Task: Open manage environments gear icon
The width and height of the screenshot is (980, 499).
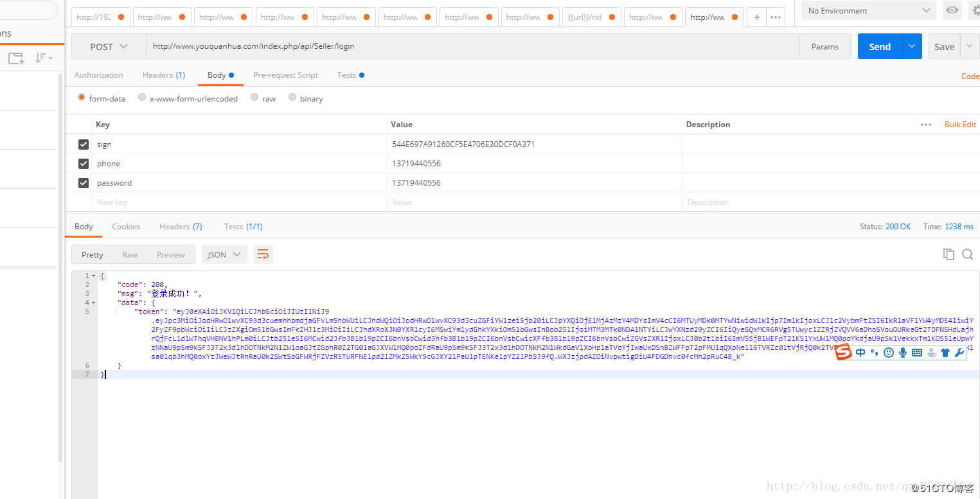Action: point(976,10)
